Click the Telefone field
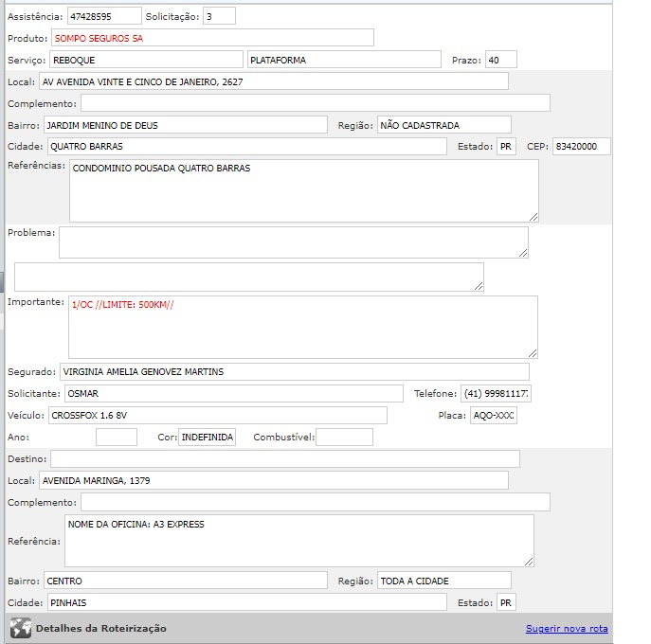Screen dimensions: 651x644 pyautogui.click(x=496, y=393)
